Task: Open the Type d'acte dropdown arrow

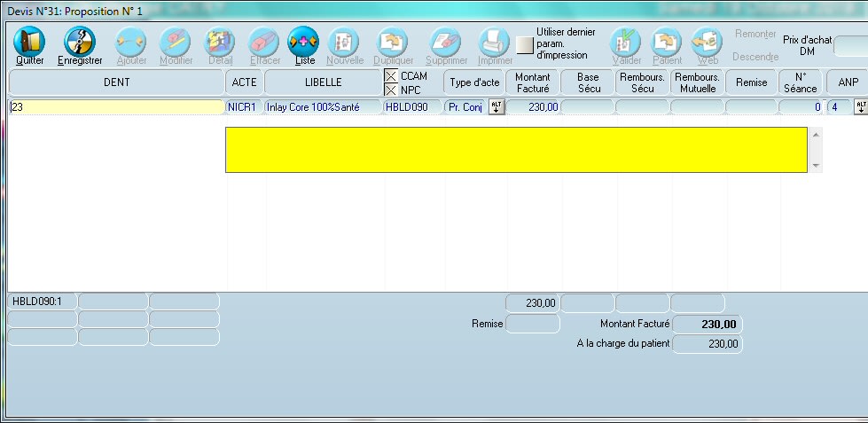Action: point(497,106)
